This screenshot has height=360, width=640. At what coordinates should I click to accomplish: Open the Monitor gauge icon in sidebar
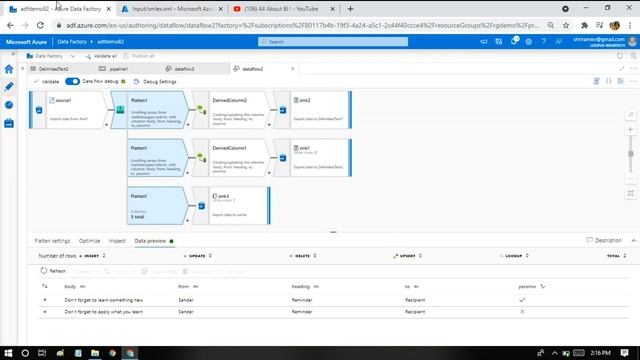click(x=9, y=105)
